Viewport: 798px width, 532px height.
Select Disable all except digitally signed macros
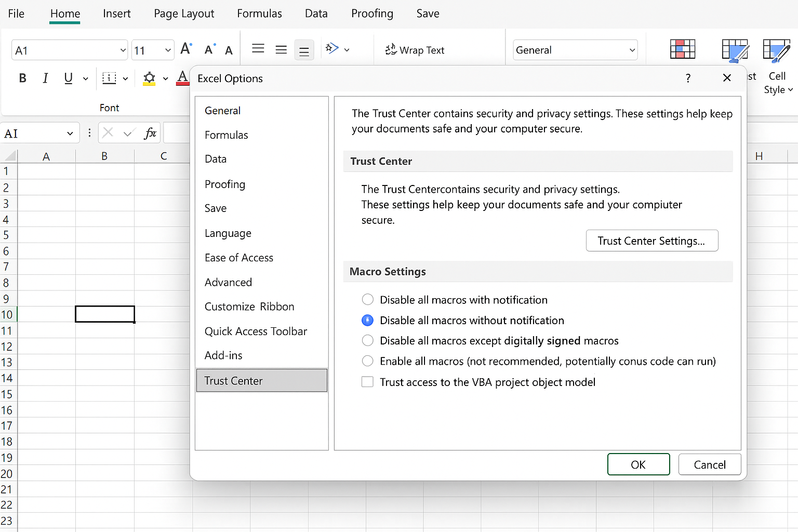367,340
